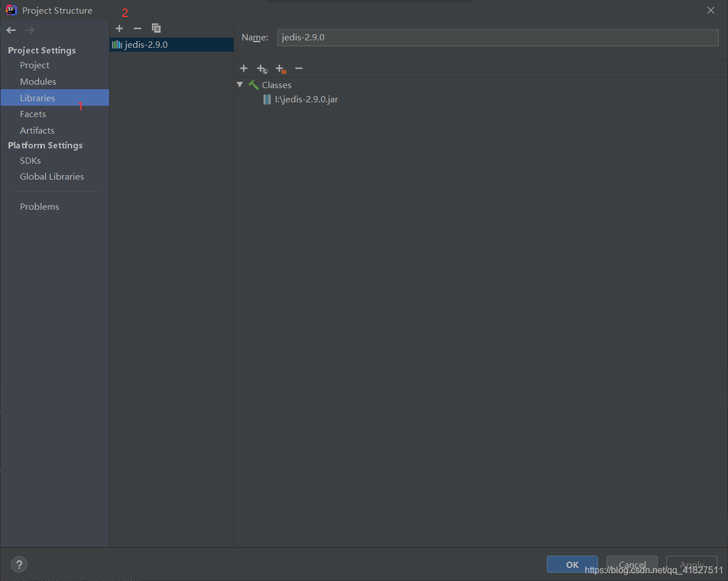Open SDKs under Platform Settings
The image size is (728, 581).
click(x=30, y=160)
